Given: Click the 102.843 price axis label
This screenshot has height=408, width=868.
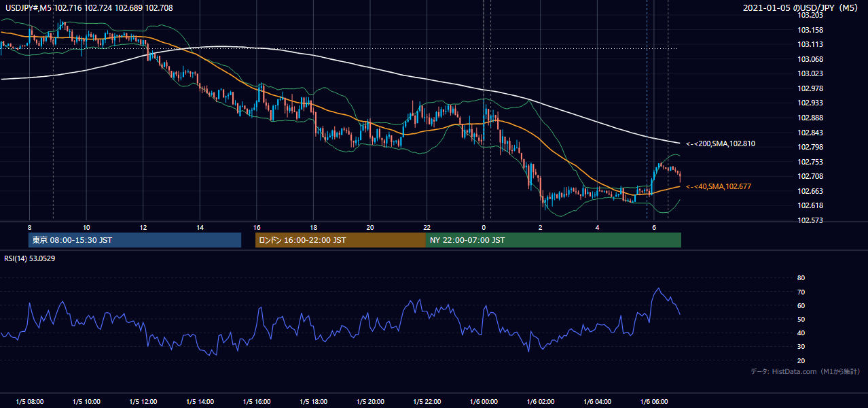Looking at the screenshot, I should (x=810, y=133).
